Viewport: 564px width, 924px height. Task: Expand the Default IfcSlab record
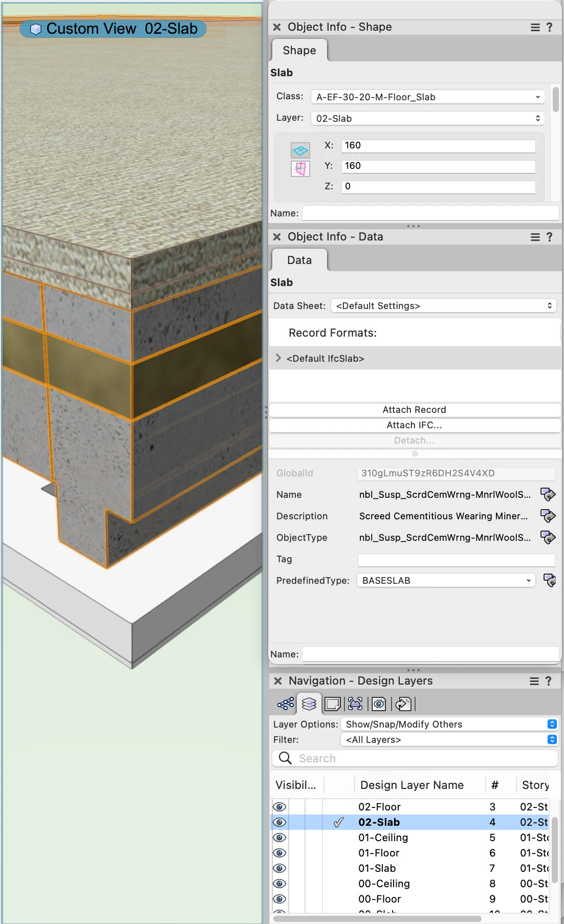(278, 358)
